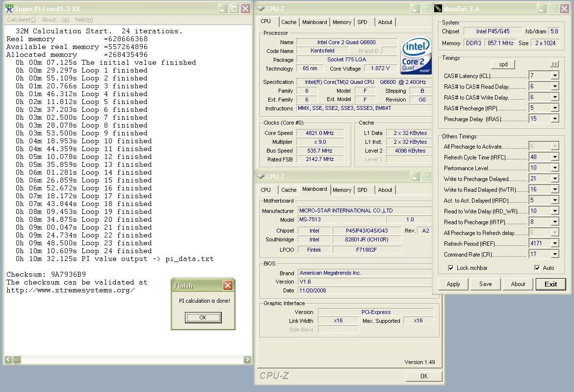Click the >> expand button in MemSet Timings
Image resolution: width=574 pixels, height=392 pixels.
554,64
